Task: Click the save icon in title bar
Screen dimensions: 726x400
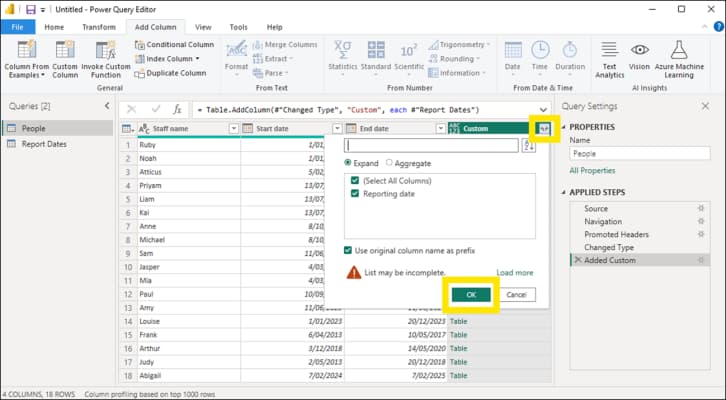Action: (31, 9)
